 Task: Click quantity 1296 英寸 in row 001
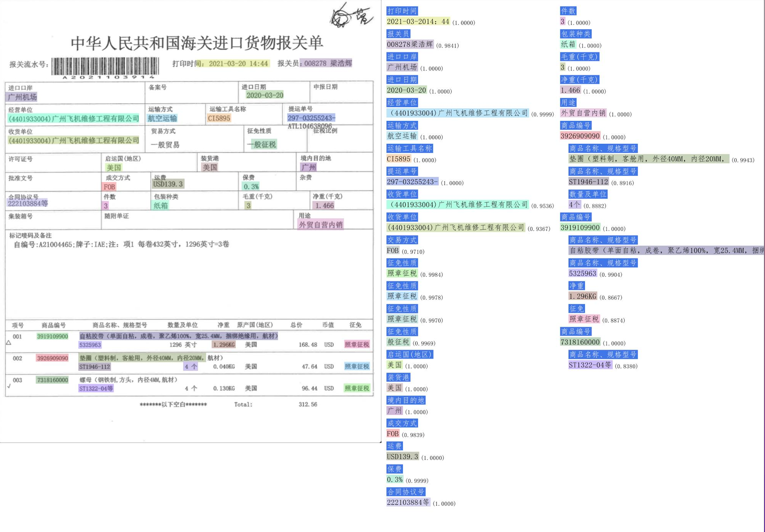pos(183,345)
